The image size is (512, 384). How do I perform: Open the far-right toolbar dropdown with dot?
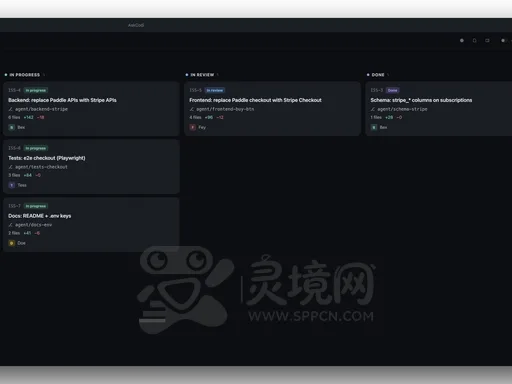click(506, 41)
